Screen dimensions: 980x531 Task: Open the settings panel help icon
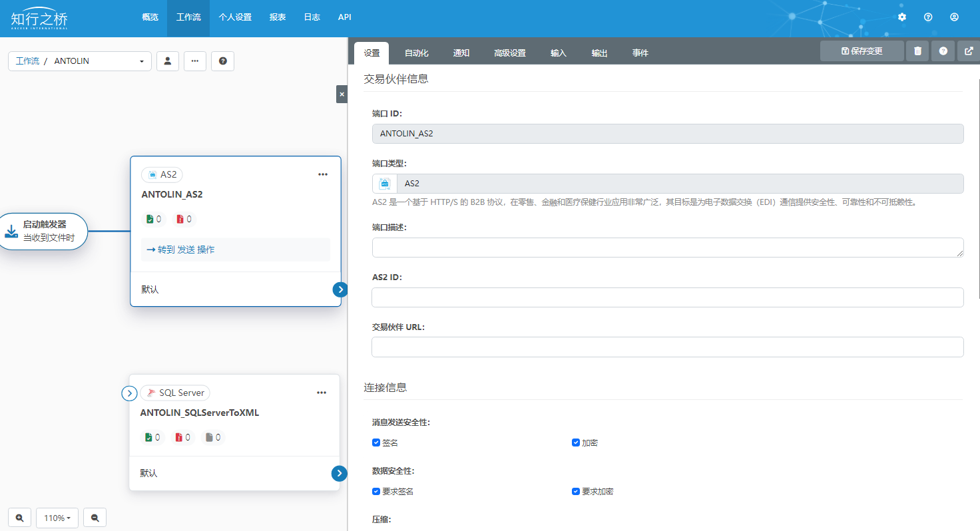[x=943, y=51]
